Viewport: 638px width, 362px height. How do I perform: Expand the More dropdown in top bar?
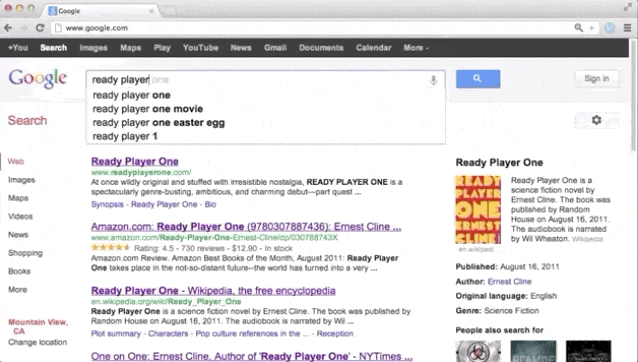point(416,48)
